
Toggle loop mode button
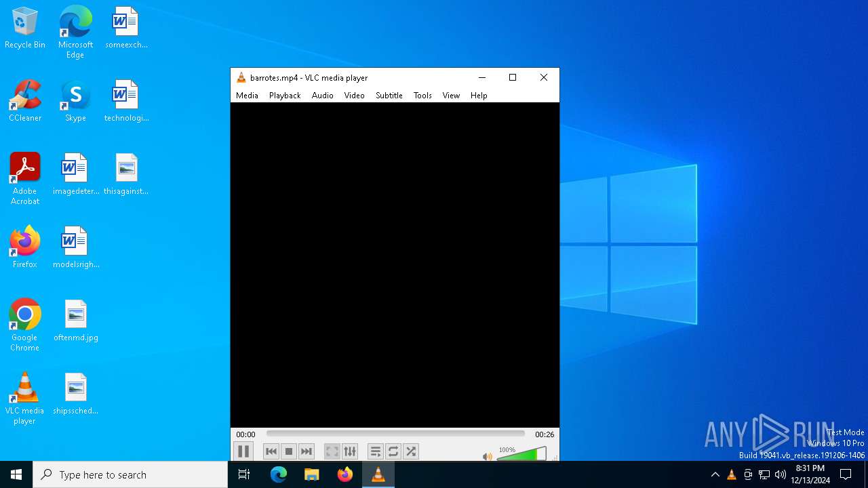(x=393, y=451)
